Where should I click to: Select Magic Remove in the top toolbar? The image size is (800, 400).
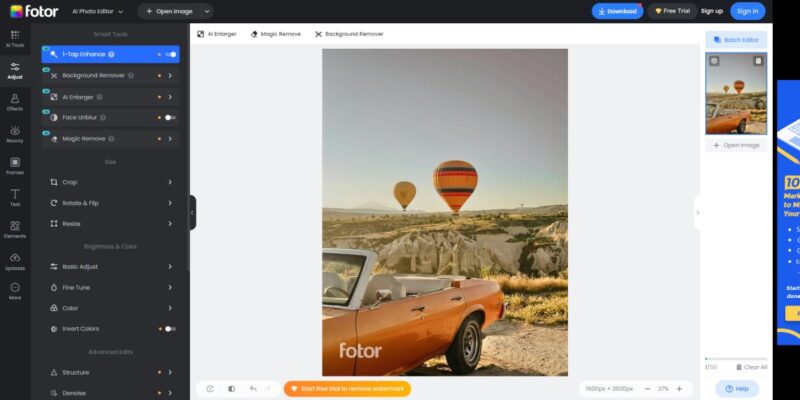[x=276, y=34]
